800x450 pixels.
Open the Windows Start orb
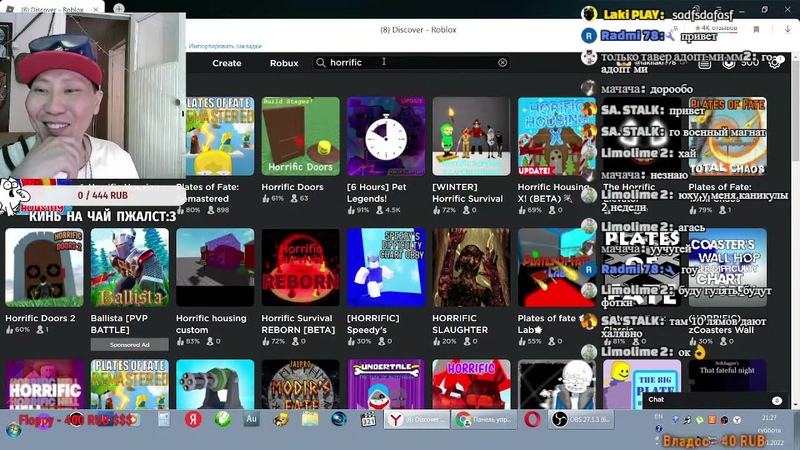[13, 430]
